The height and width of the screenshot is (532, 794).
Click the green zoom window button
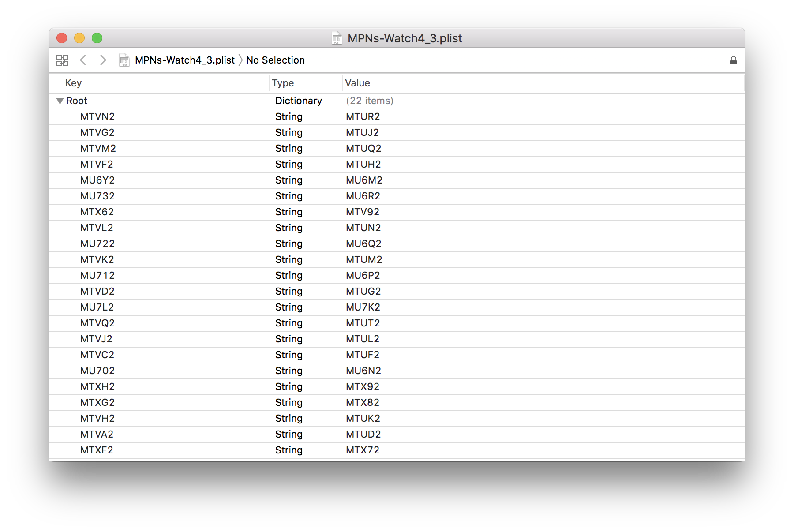pyautogui.click(x=97, y=38)
